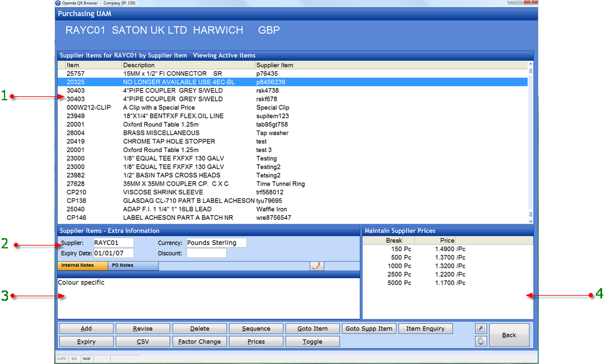Click the 1000 Pc price break row
Image resolution: width=605 pixels, height=364 pixels.
(448, 266)
